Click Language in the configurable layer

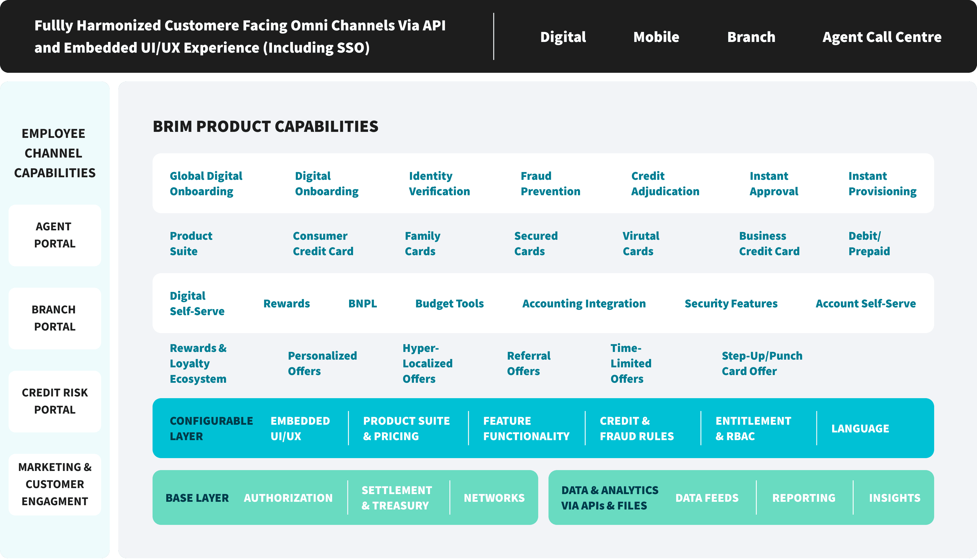860,428
